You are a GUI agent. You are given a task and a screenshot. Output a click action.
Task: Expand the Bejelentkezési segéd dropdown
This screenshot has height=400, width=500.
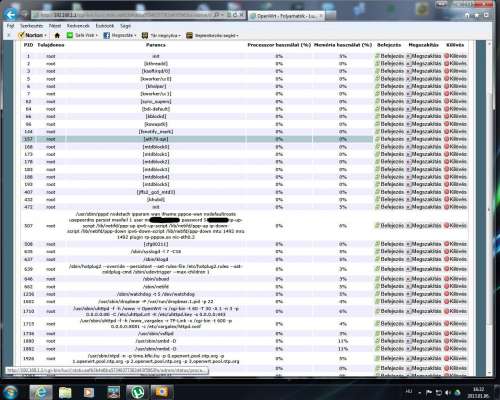[237, 36]
